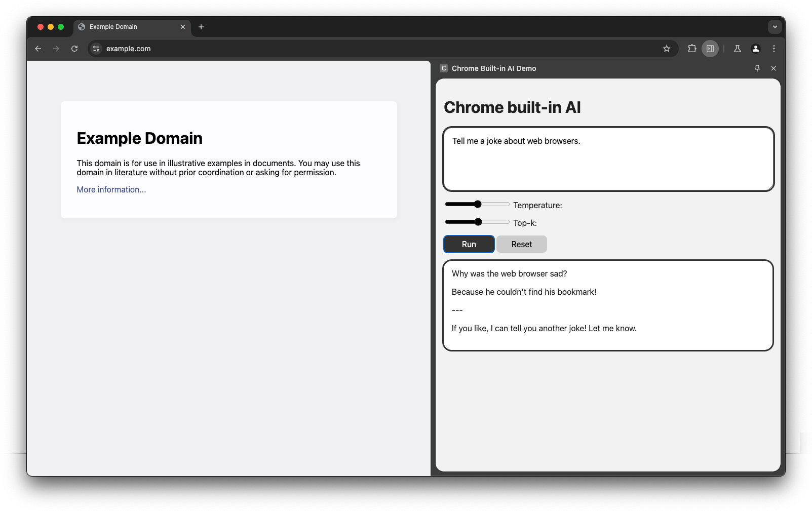
Task: Click the Temperature label
Action: [537, 205]
